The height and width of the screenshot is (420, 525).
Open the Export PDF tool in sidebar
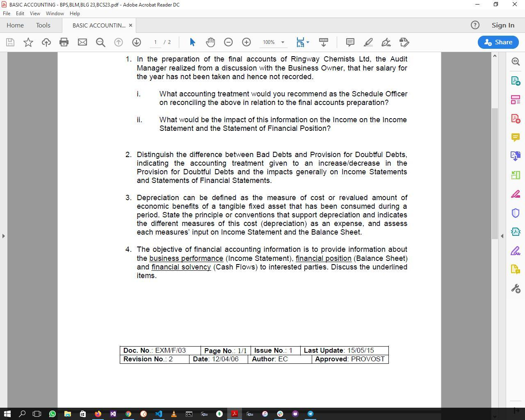click(x=516, y=80)
